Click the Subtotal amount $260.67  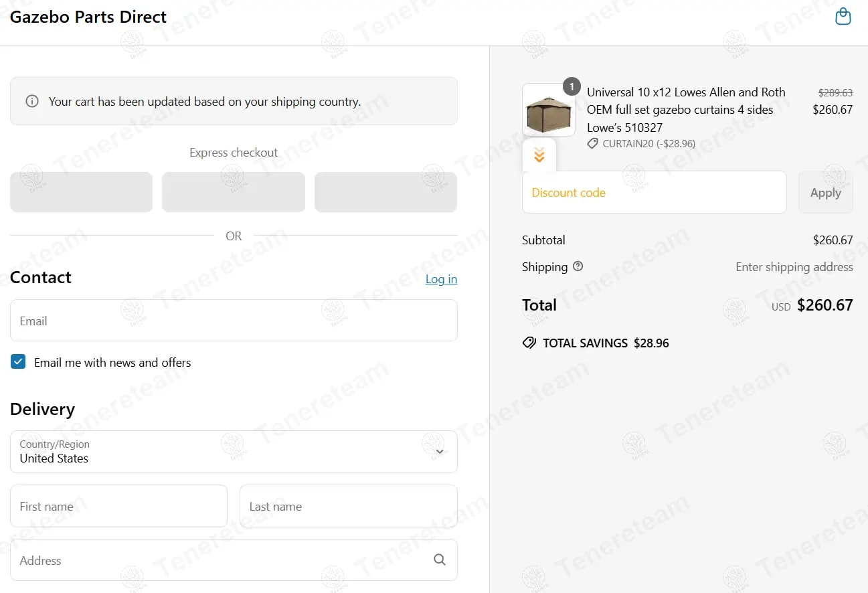click(833, 240)
